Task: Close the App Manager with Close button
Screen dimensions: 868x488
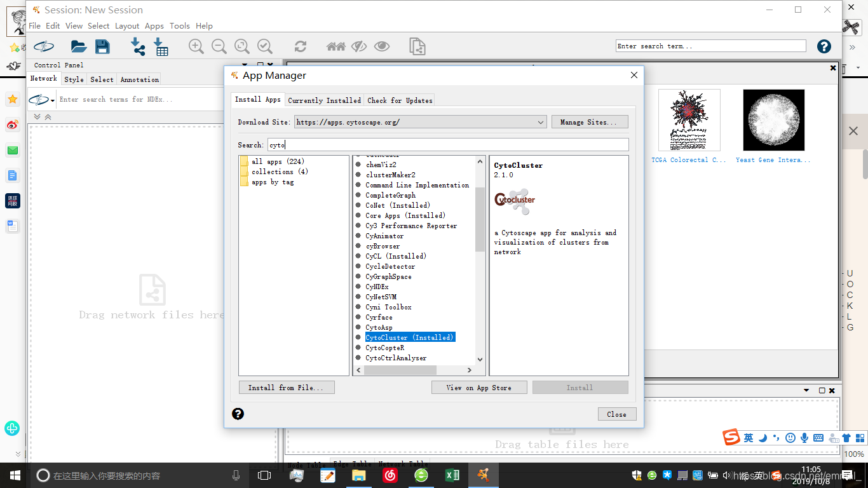Action: click(x=617, y=414)
